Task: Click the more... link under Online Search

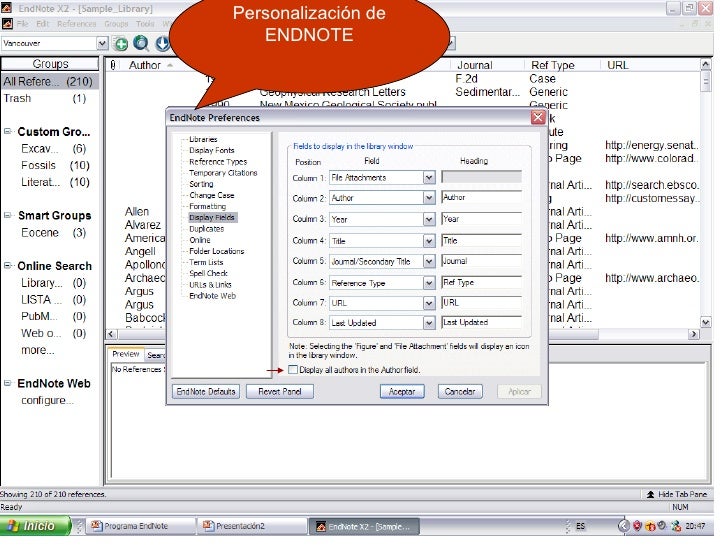Action: (38, 350)
